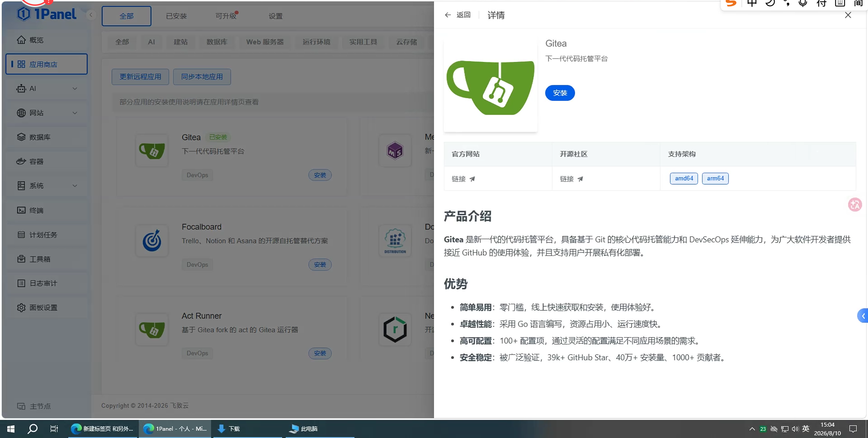Click the 1Panel logo
Image resolution: width=868 pixels, height=438 pixels.
[47, 14]
